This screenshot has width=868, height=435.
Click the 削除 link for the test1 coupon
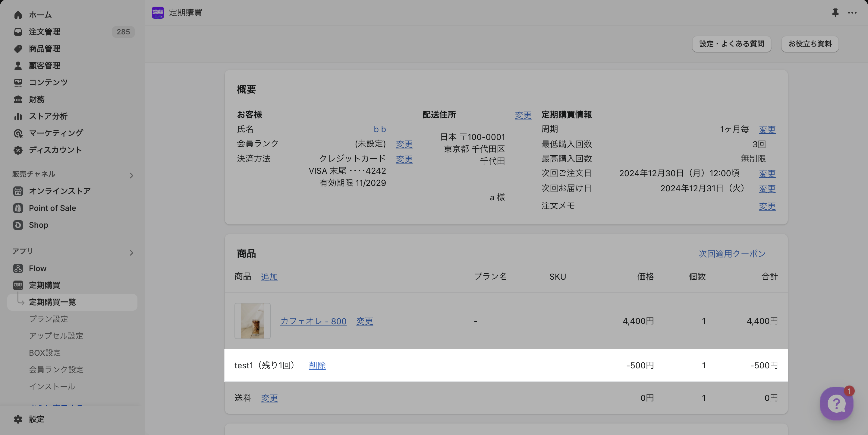tap(317, 366)
